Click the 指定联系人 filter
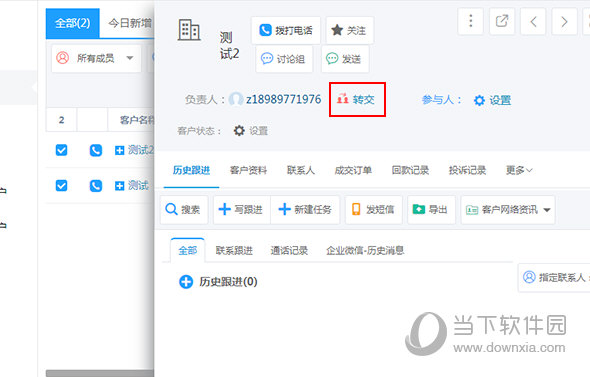This screenshot has width=590, height=377. [555, 277]
